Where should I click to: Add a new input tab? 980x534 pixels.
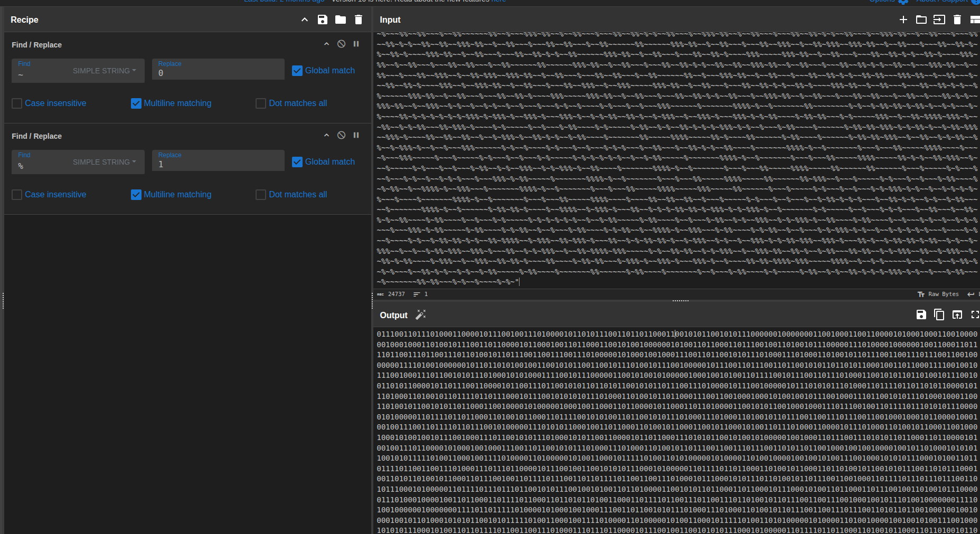point(903,20)
